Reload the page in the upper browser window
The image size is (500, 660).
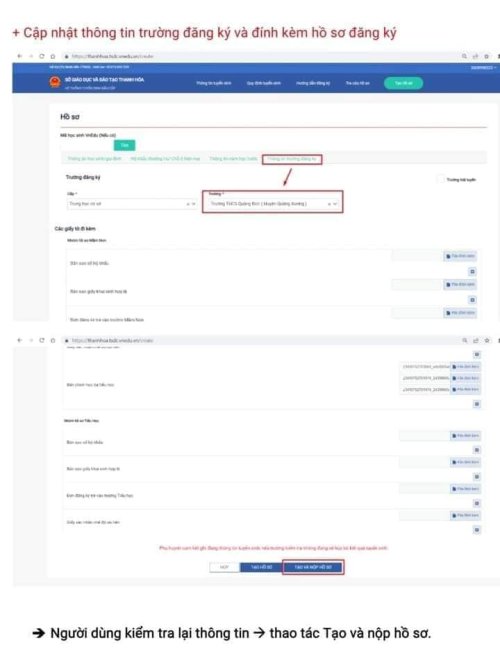[x=41, y=56]
